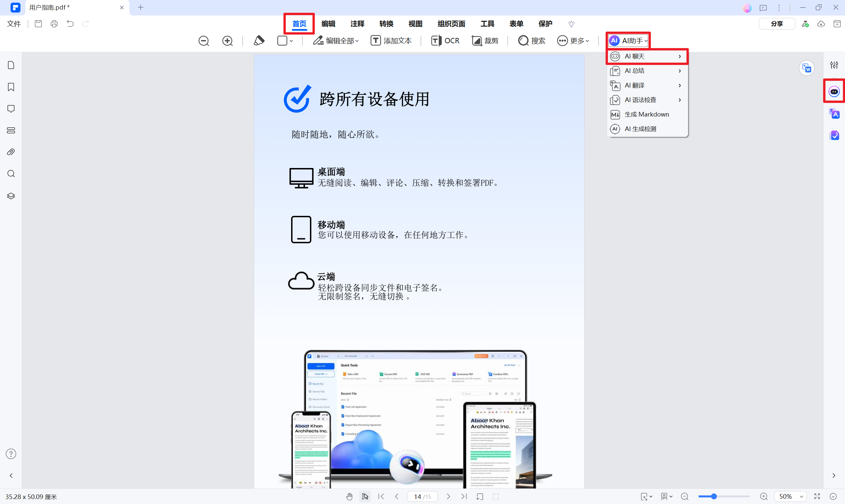The width and height of the screenshot is (845, 504).
Task: Click the print icon
Action: point(54,24)
